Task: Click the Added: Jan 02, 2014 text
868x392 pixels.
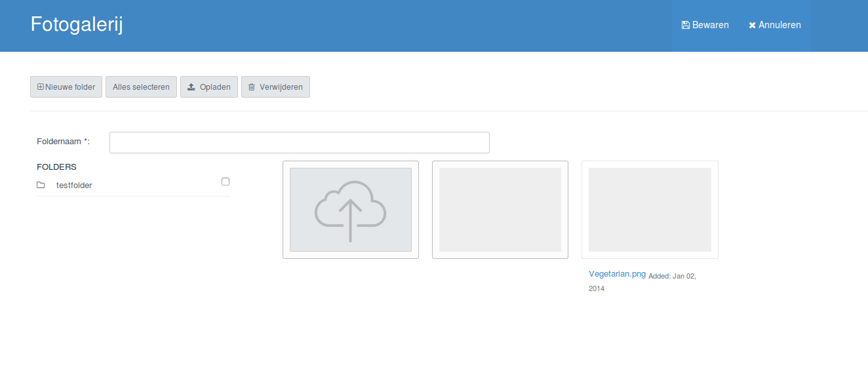Action: click(642, 282)
